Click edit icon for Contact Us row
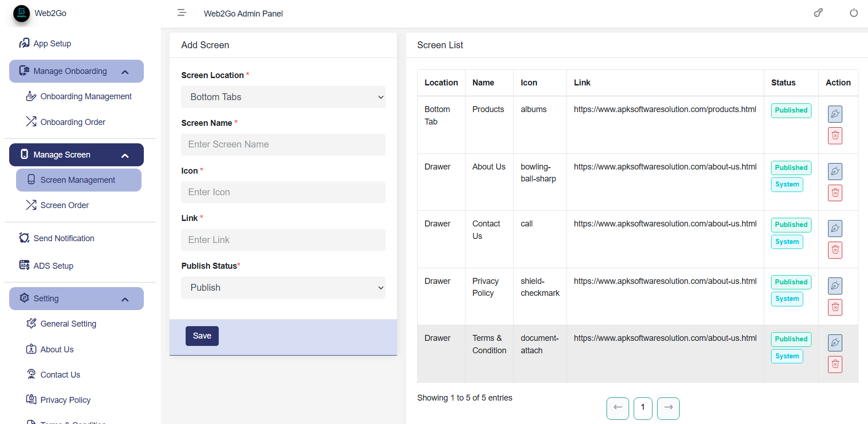The image size is (868, 424). click(835, 228)
